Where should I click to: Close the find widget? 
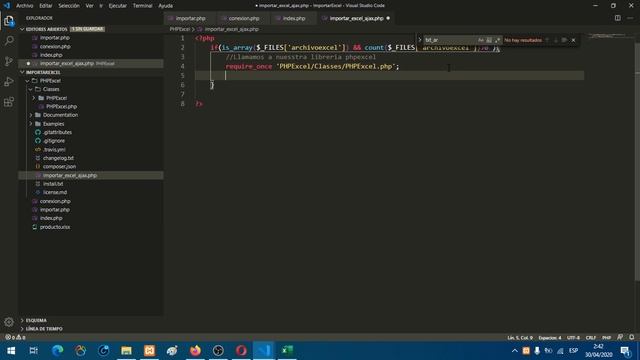[573, 40]
